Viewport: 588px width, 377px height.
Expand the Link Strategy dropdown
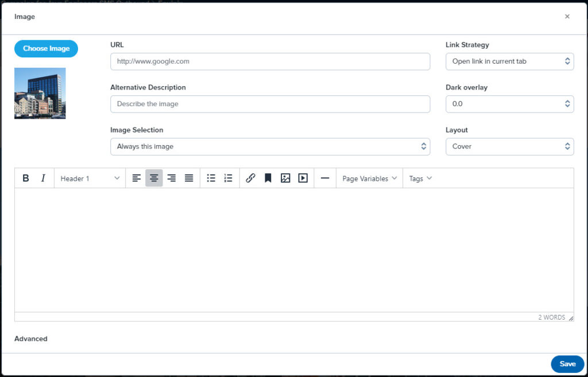tap(509, 61)
